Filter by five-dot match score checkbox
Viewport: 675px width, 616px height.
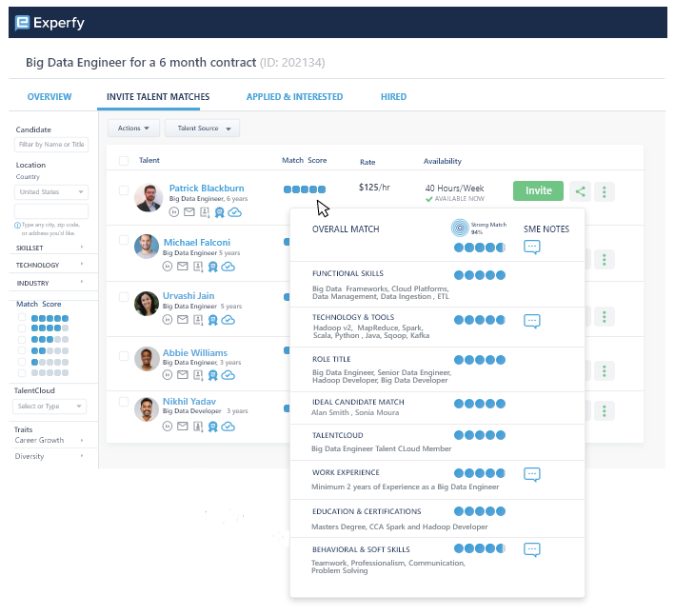click(x=22, y=318)
